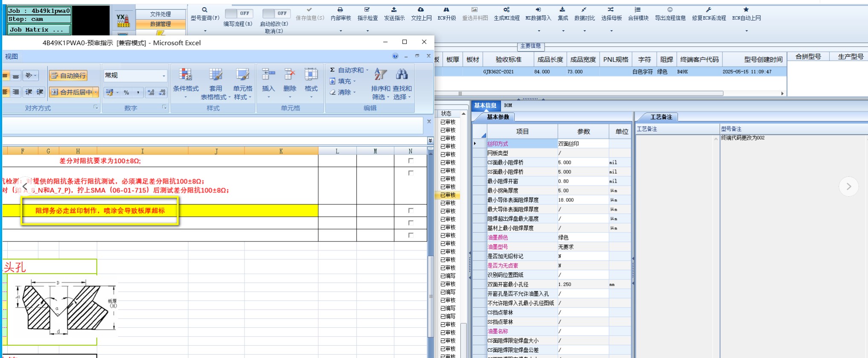
Task: Click 导出流程信息 smiley icon
Action: pyautogui.click(x=670, y=9)
